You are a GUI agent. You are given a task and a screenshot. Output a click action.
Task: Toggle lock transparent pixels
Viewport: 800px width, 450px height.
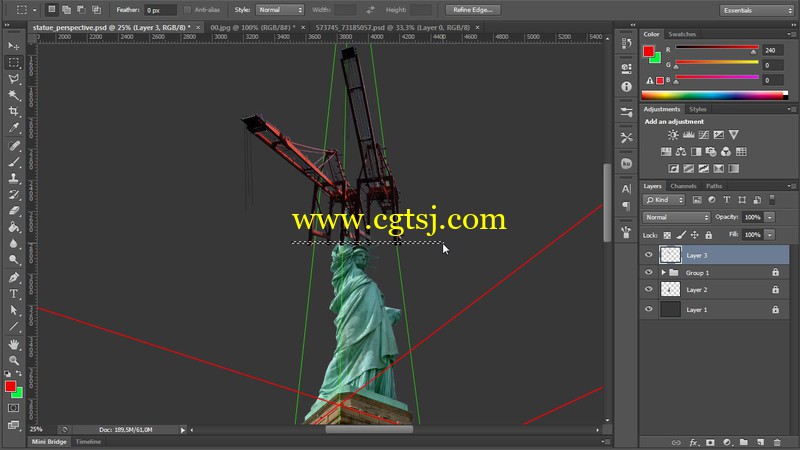[x=667, y=235]
